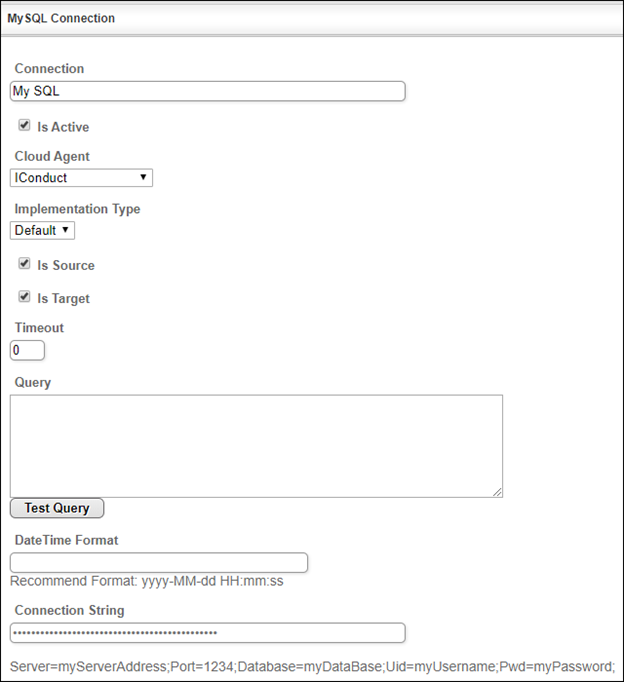Click the Recommend Format hint text
Viewport: 624px width, 682px height.
[147, 581]
